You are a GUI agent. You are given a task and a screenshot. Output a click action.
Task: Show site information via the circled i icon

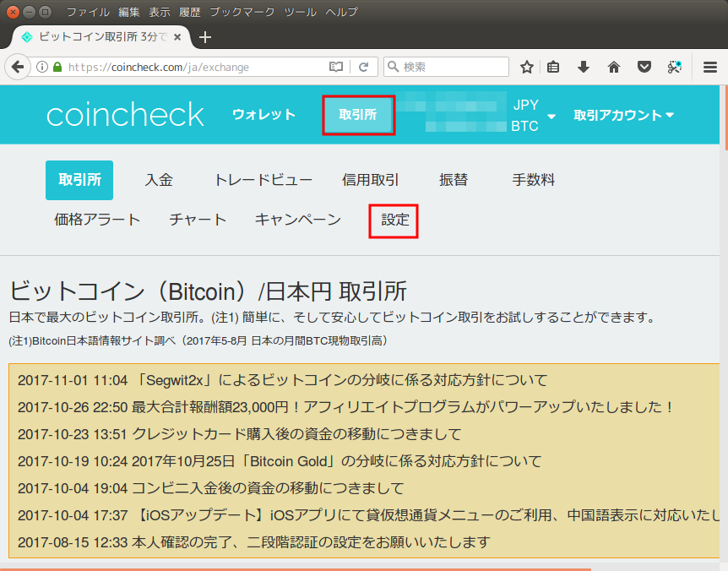coord(41,67)
